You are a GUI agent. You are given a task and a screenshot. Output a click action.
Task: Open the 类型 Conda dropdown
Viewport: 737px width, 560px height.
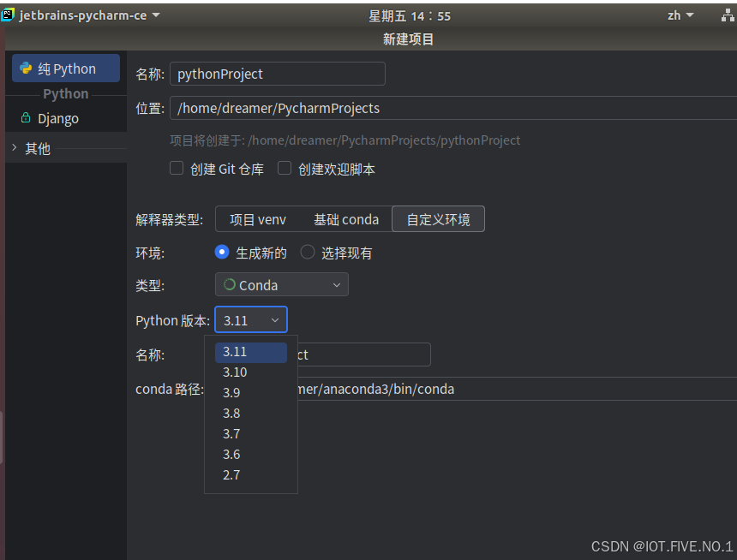[x=282, y=284]
